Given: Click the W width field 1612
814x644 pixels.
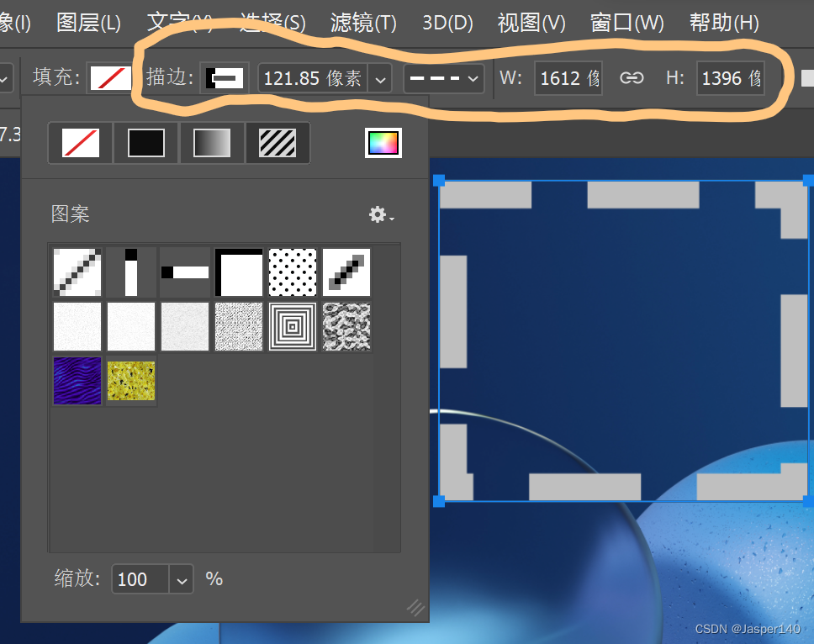Looking at the screenshot, I should (568, 78).
